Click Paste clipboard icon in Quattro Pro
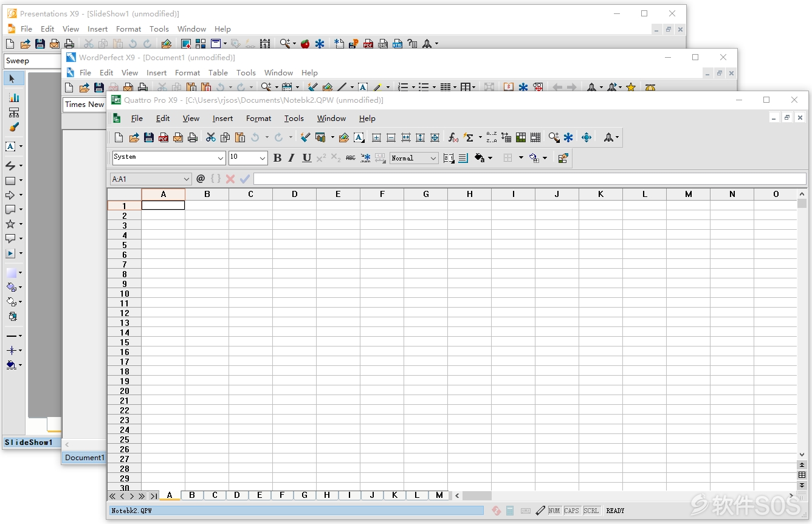Image resolution: width=812 pixels, height=524 pixels. (x=240, y=138)
